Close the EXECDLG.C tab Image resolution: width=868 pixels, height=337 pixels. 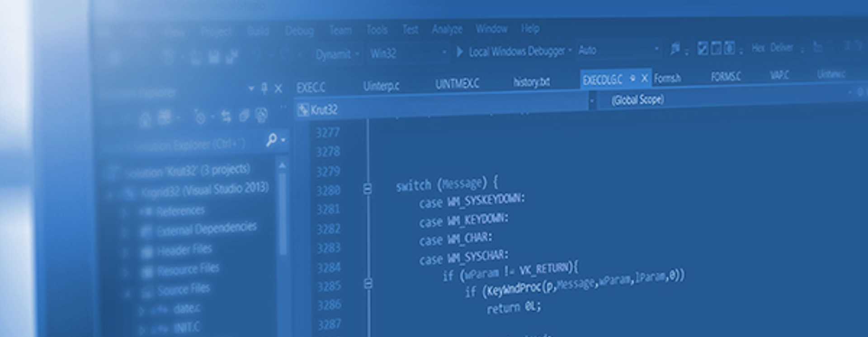(x=645, y=79)
